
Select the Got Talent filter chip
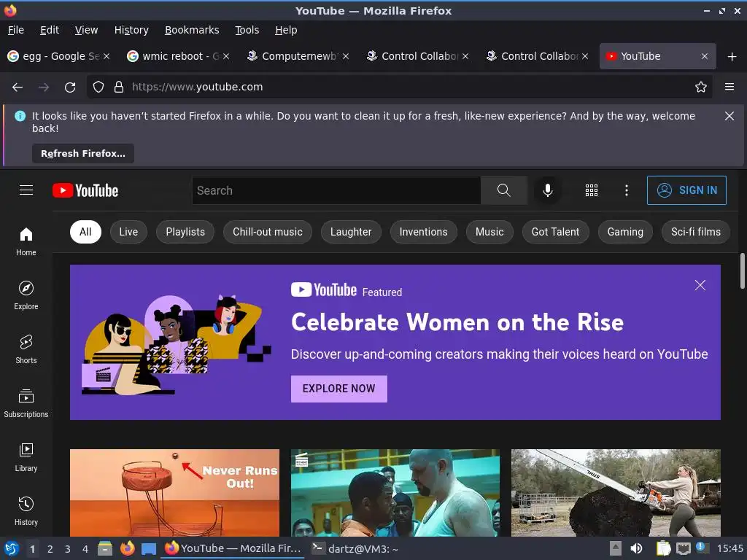(x=555, y=232)
